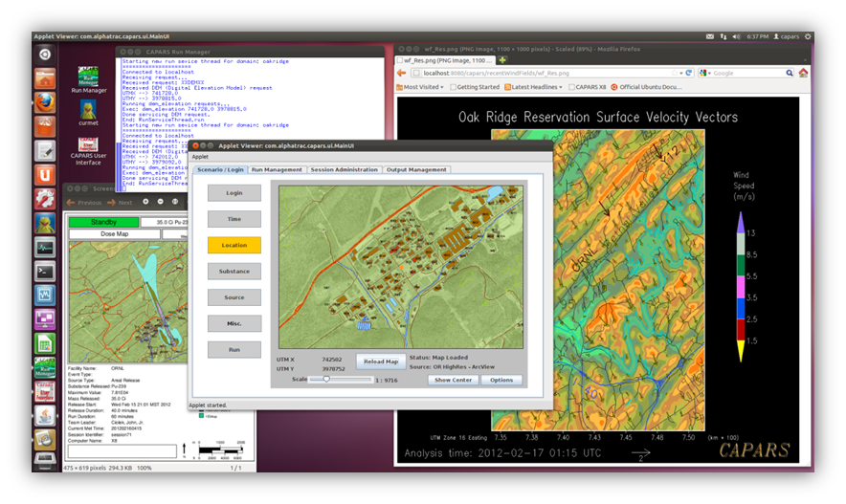The height and width of the screenshot is (504, 846).
Task: Open the Ubuntu Dash home launcher
Action: [45, 54]
